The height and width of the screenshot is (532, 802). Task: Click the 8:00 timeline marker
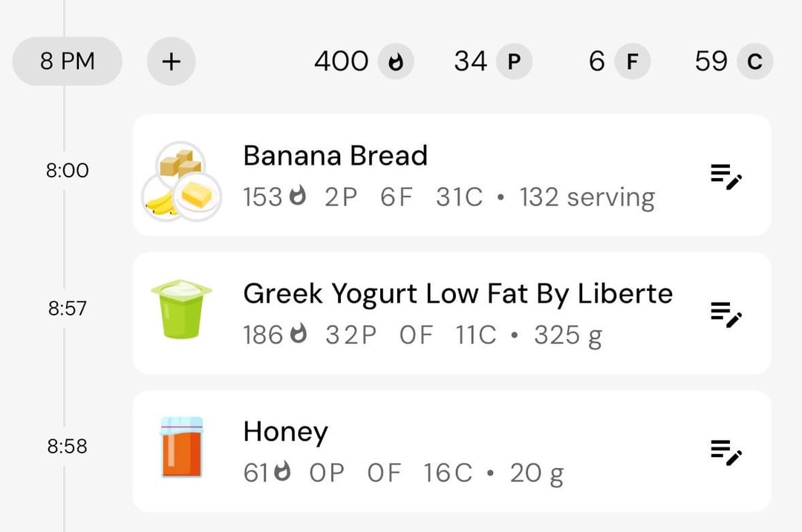coord(68,170)
